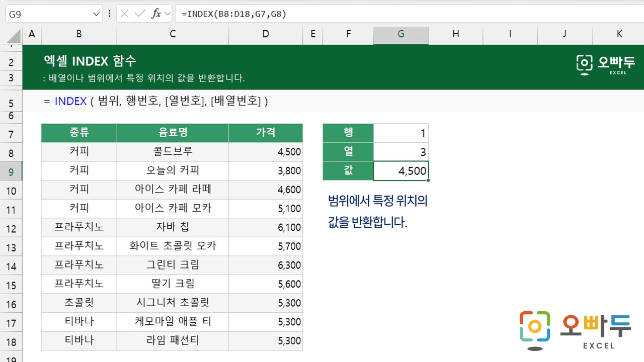Click the 가격 table header cell
644x362 pixels.
coord(266,133)
